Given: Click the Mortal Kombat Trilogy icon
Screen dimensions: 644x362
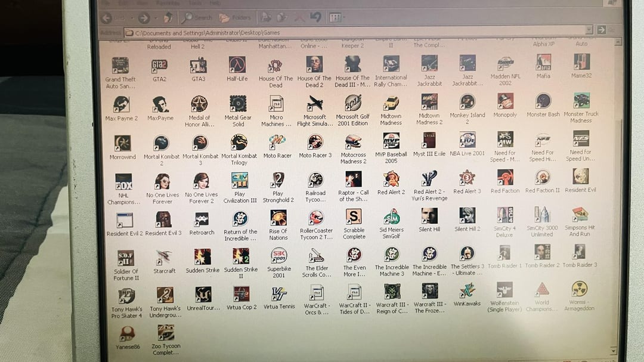Looking at the screenshot, I should (239, 142).
